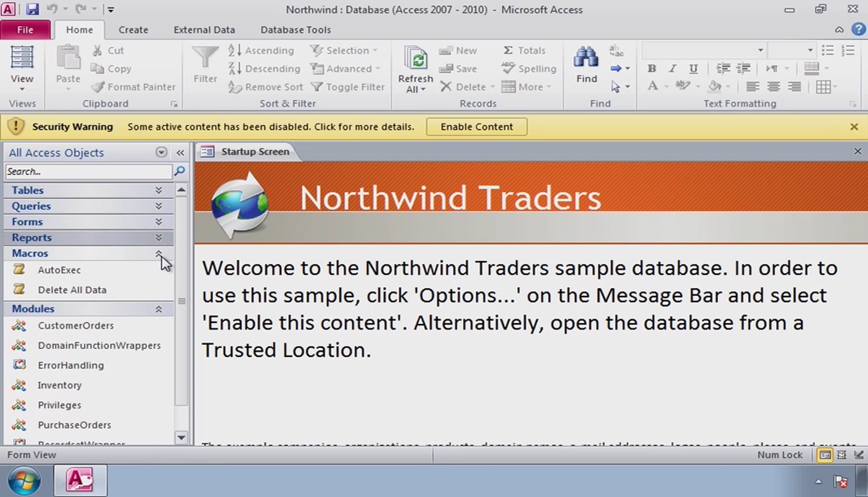Click the Find binoculars icon

[x=586, y=58]
